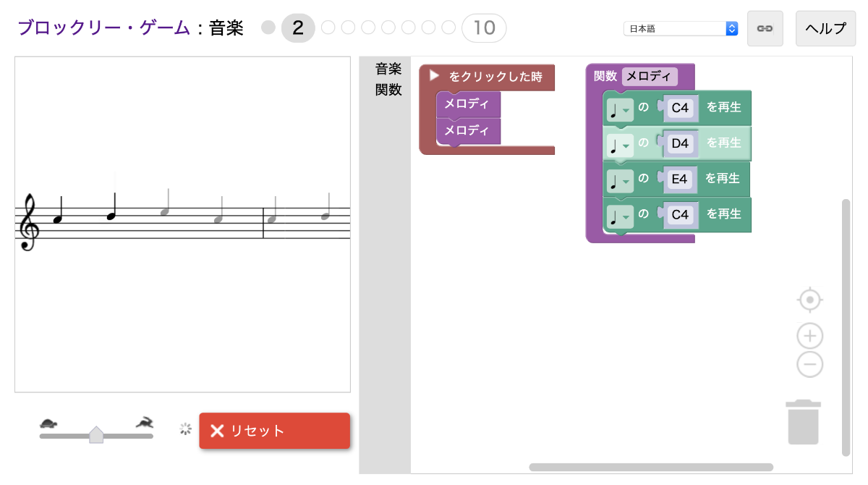This screenshot has width=868, height=485.
Task: Click the active level 2 indicator
Action: [298, 27]
